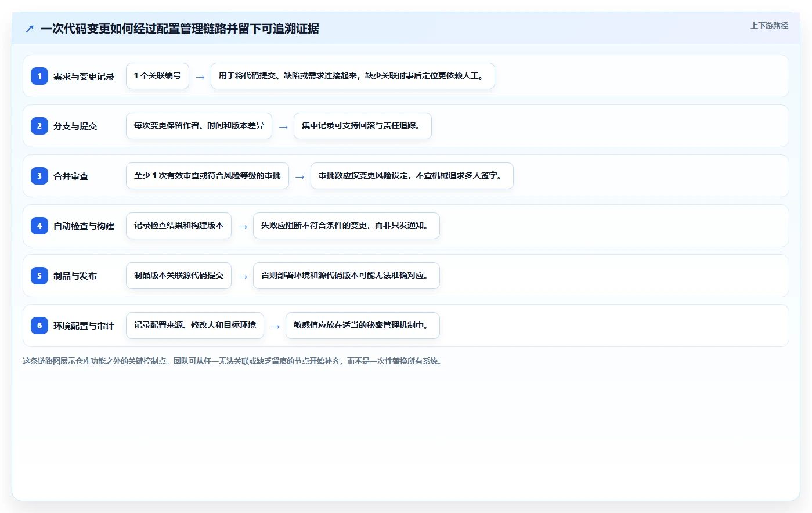Click the 记录检查结果和构建版本 box
Viewport: 812px width, 513px height.
[x=179, y=226]
